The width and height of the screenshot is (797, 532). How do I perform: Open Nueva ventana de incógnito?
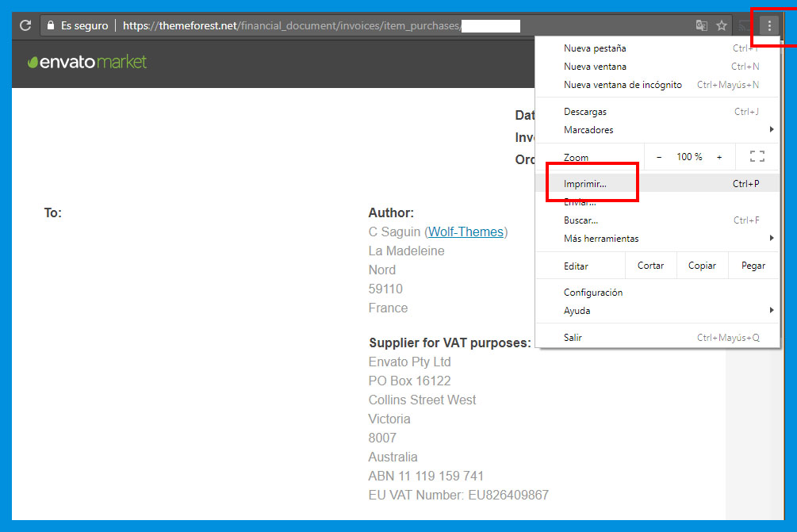[x=657, y=85]
